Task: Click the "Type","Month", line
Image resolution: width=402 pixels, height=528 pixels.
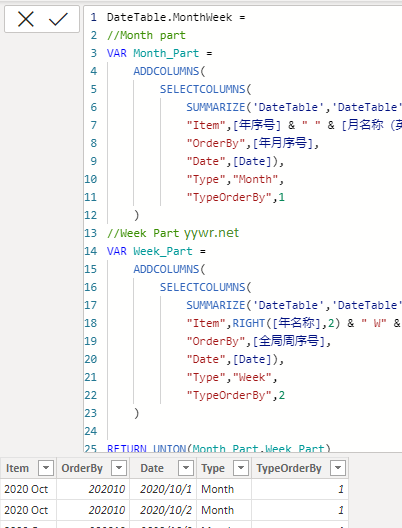Action: 235,179
